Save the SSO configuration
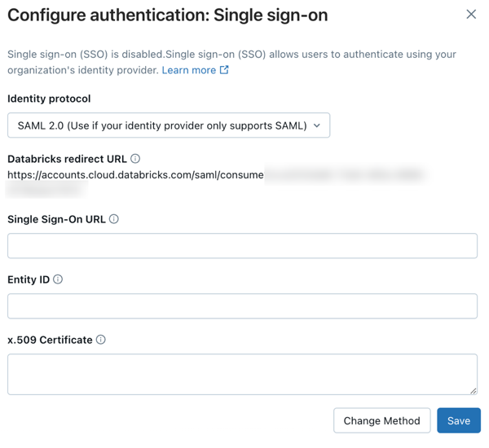 click(x=458, y=420)
